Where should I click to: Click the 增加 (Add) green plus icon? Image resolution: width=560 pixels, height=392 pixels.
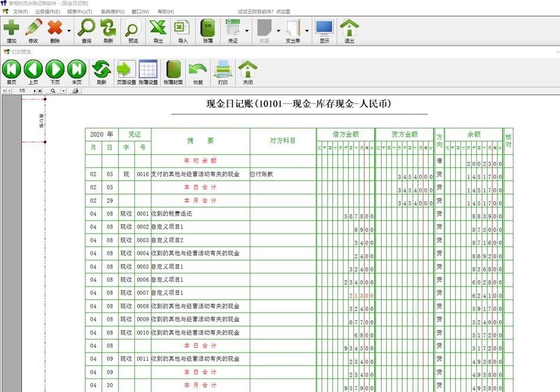click(11, 28)
